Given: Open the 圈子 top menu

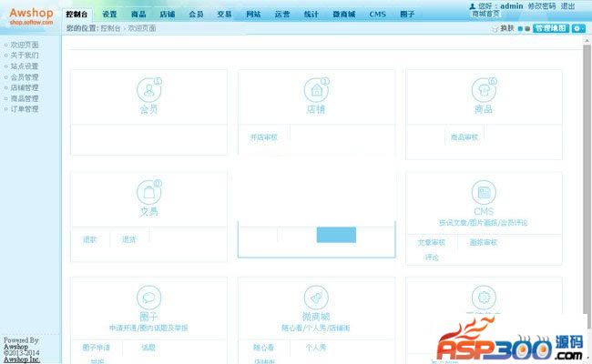Looking at the screenshot, I should [x=407, y=15].
